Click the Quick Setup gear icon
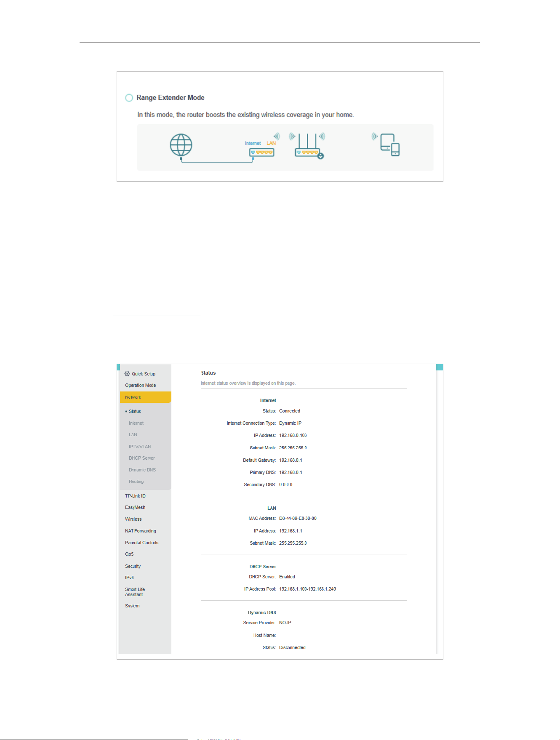 point(127,374)
